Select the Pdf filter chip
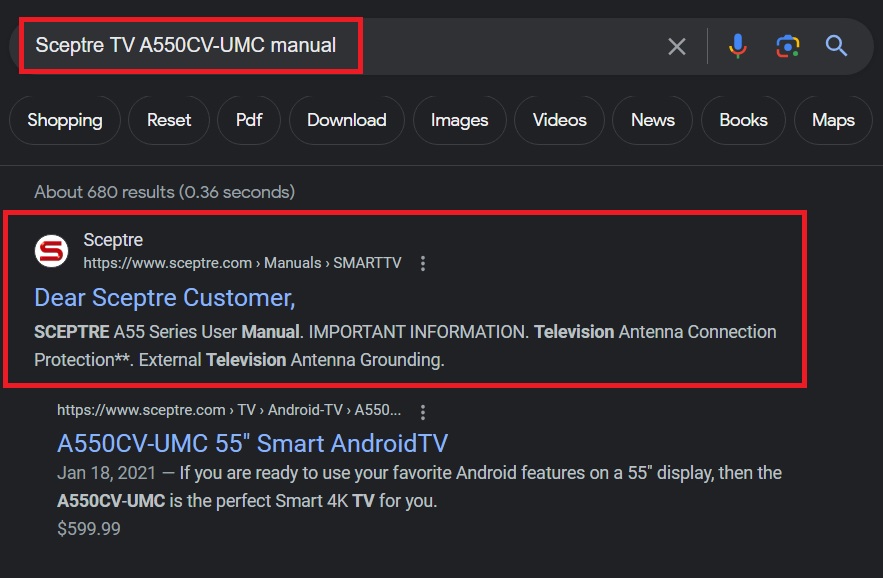 point(249,120)
